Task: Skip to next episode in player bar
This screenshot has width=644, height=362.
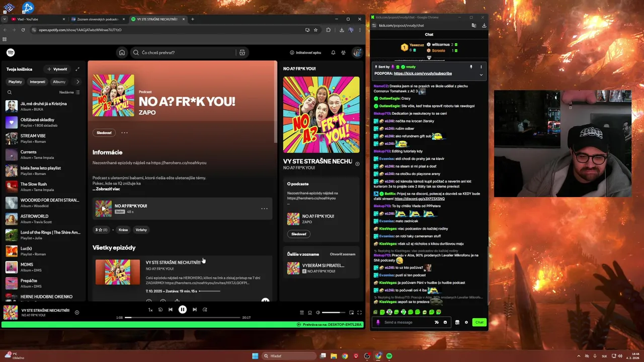Action: point(194,310)
